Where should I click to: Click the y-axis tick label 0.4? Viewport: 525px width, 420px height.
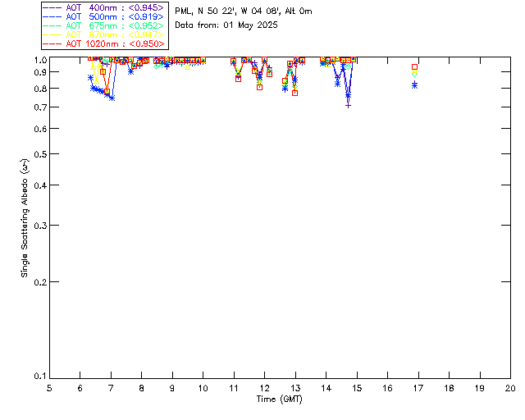[40, 185]
